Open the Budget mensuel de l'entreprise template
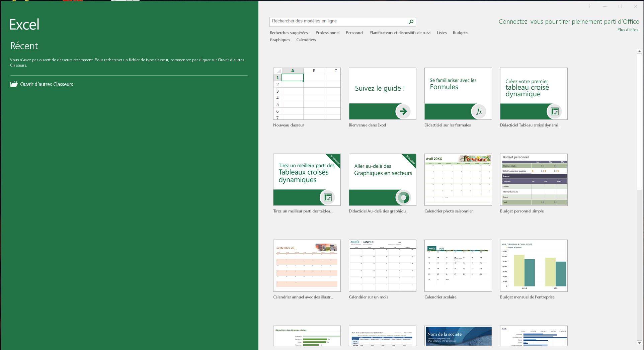 coord(534,266)
